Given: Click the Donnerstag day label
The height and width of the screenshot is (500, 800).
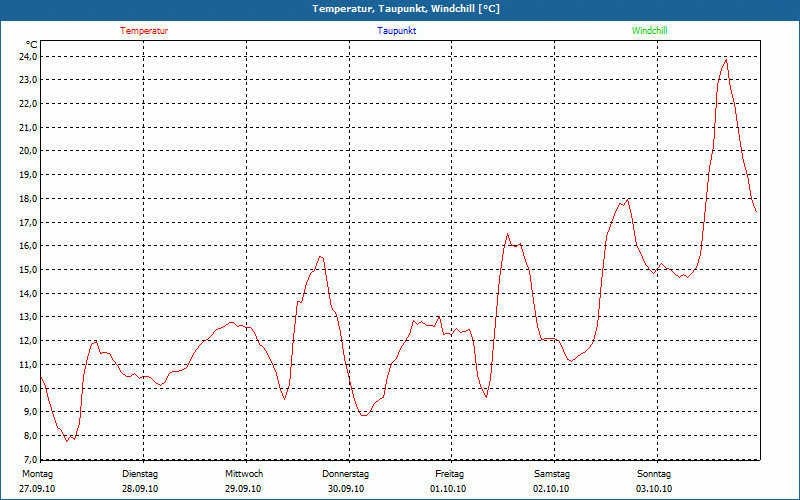Looking at the screenshot, I should tap(345, 474).
